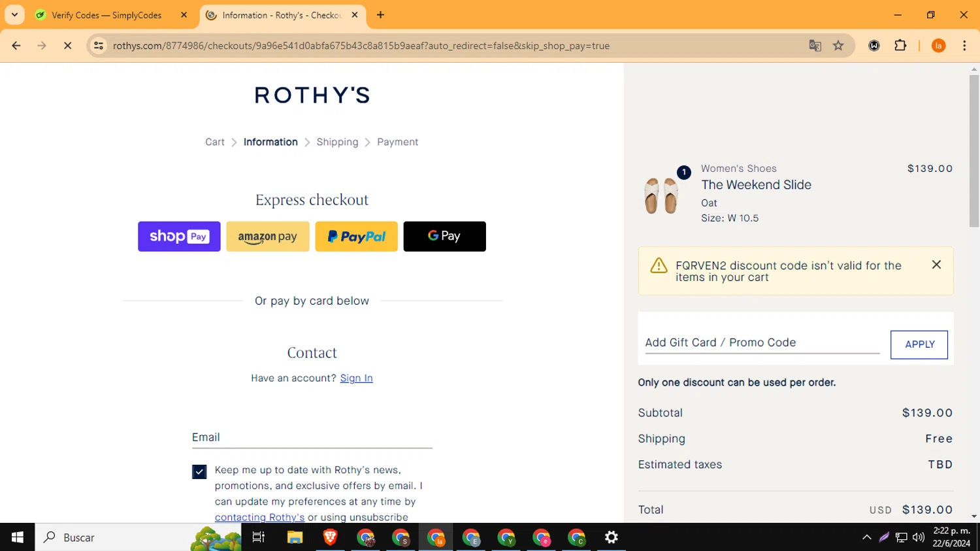Viewport: 980px width, 551px height.
Task: Click the page vertical scrollbar thumb
Action: (x=974, y=151)
